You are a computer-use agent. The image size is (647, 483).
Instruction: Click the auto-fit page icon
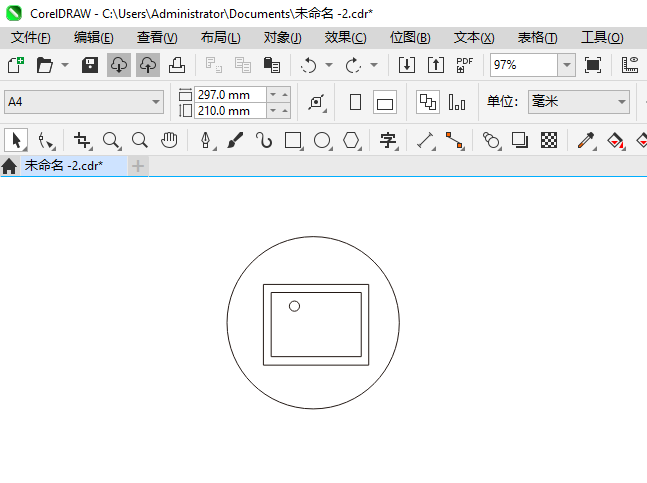[317, 102]
